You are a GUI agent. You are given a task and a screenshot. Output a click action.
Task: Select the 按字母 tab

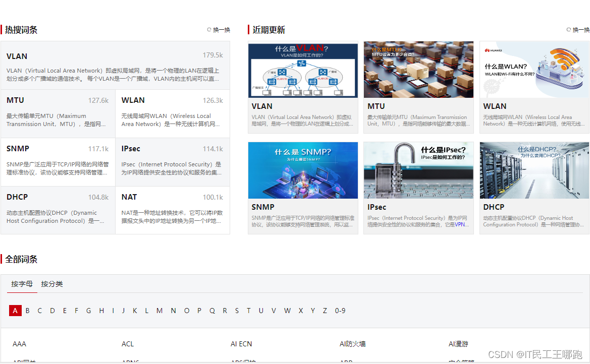click(x=22, y=284)
